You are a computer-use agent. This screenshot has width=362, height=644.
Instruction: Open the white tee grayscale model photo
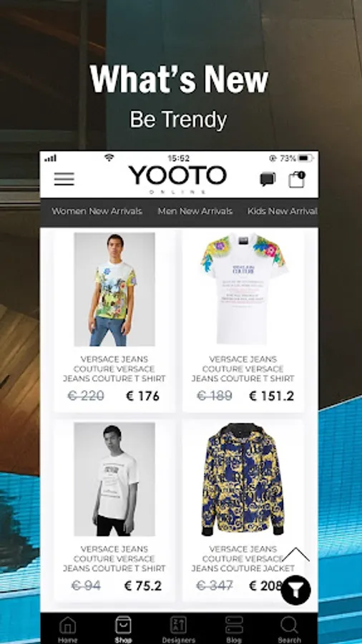[114, 479]
